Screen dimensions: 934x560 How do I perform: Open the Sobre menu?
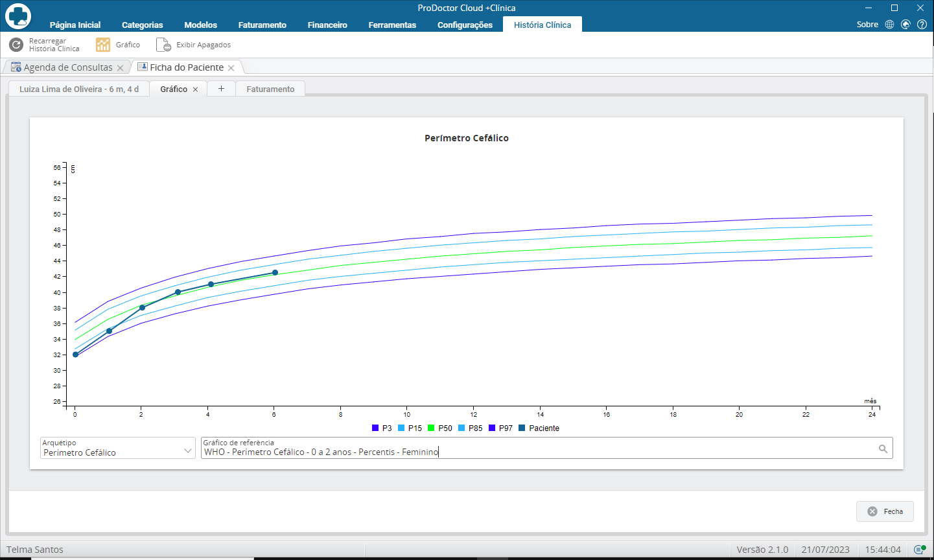[x=867, y=25]
